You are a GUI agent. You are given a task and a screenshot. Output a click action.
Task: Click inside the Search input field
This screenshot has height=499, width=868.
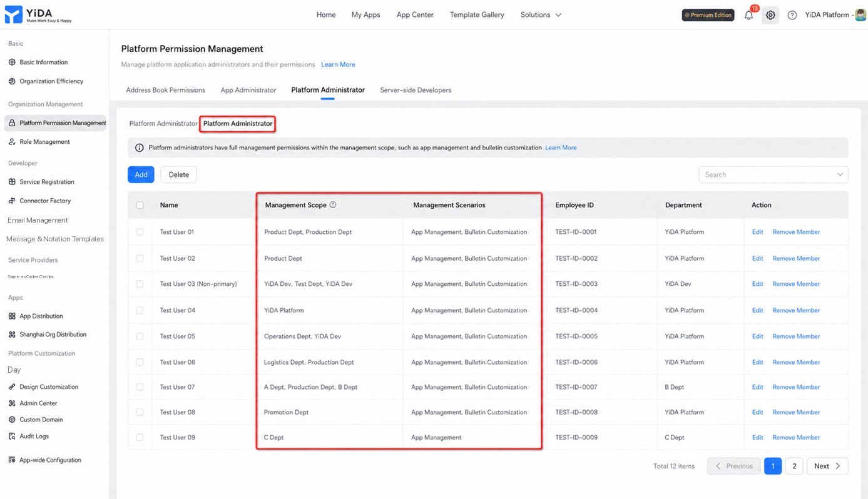(x=767, y=174)
